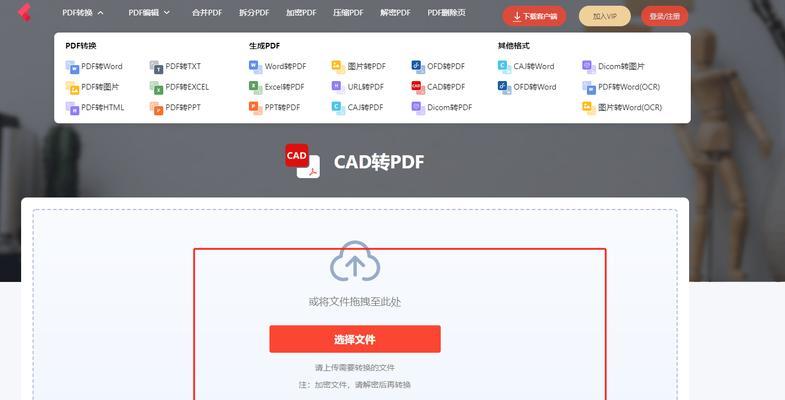This screenshot has height=400, width=785.
Task: Click the CAJ转PDF icon
Action: pos(338,108)
